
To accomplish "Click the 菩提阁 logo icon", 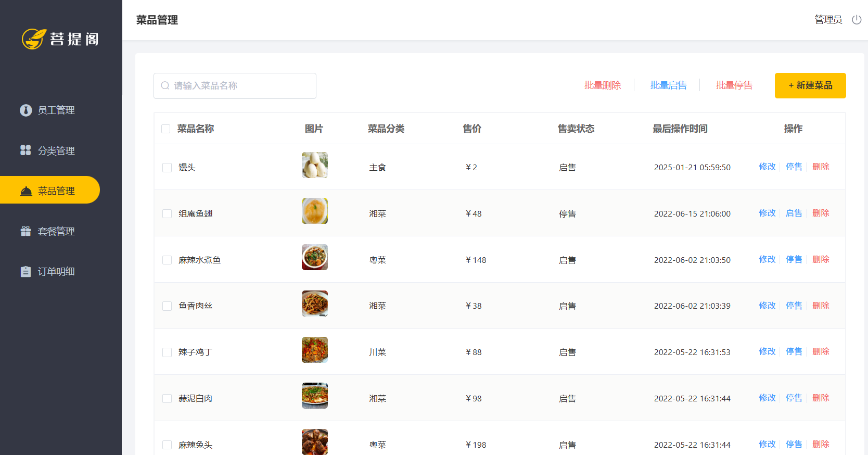I will pyautogui.click(x=34, y=39).
